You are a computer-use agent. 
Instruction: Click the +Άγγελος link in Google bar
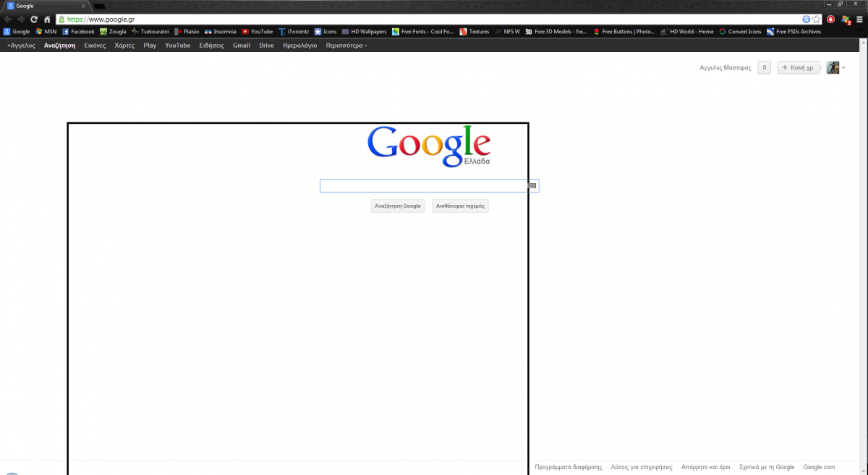pos(21,46)
